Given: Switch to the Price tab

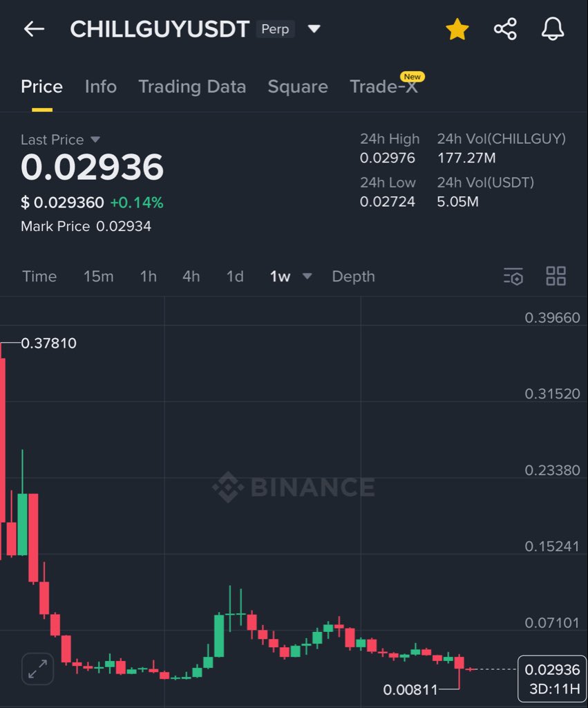Looking at the screenshot, I should point(41,86).
